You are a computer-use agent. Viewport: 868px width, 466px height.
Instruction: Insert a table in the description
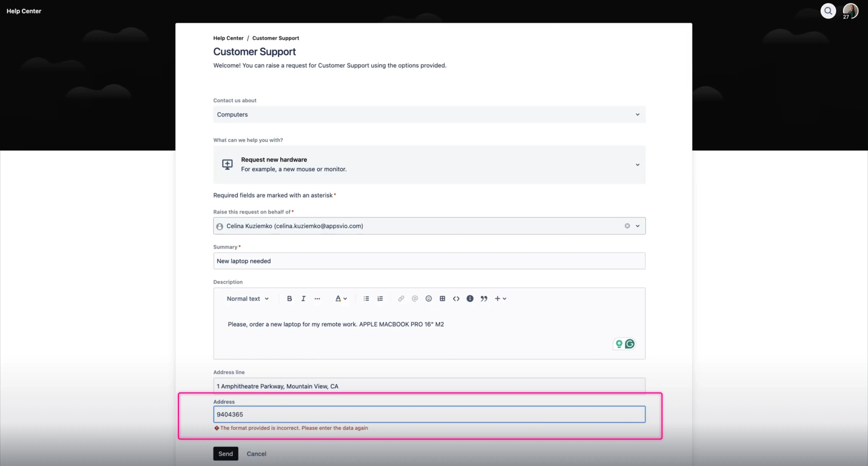coord(442,298)
